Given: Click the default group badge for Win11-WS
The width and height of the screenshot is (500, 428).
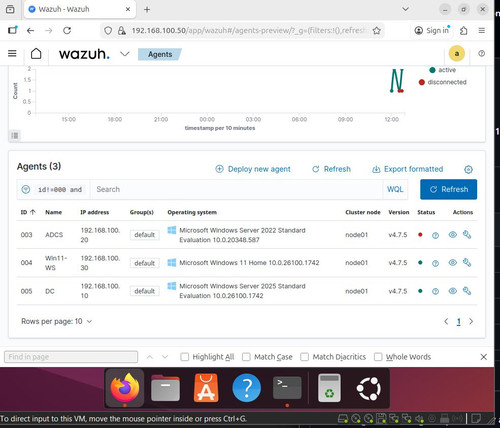Looking at the screenshot, I should [144, 263].
